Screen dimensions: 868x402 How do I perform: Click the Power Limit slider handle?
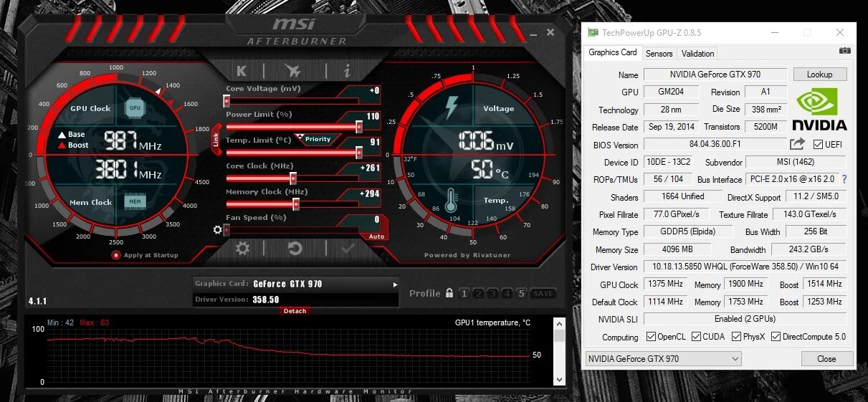click(359, 127)
